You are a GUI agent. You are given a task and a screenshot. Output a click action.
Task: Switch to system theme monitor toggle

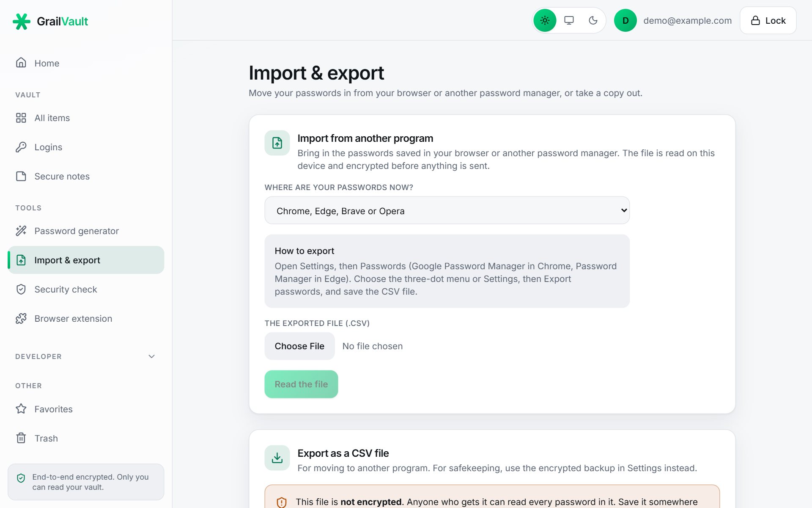click(569, 20)
